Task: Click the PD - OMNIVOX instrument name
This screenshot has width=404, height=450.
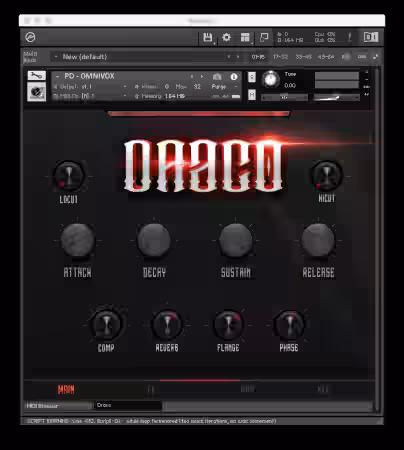Action: [89, 76]
